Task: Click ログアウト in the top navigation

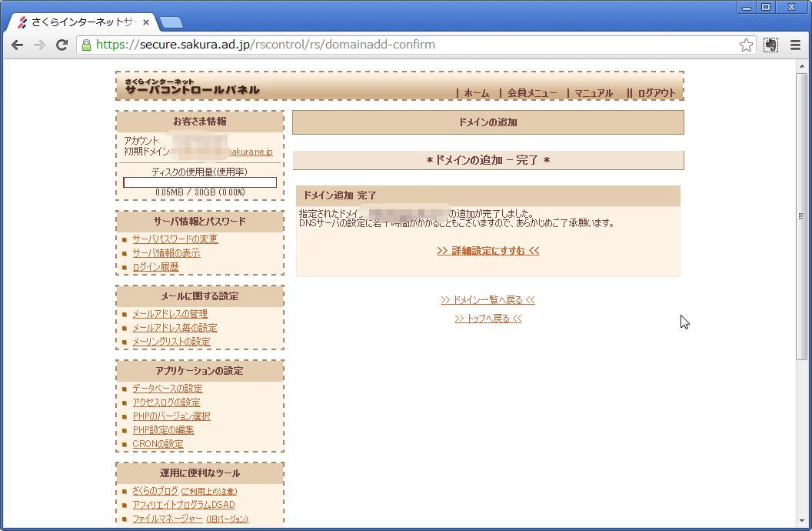Action: pyautogui.click(x=657, y=92)
